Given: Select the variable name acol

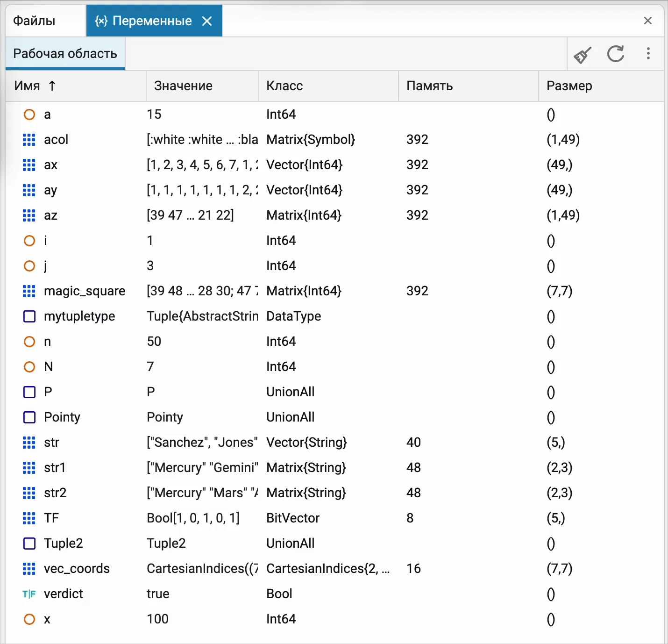Looking at the screenshot, I should click(x=56, y=140).
